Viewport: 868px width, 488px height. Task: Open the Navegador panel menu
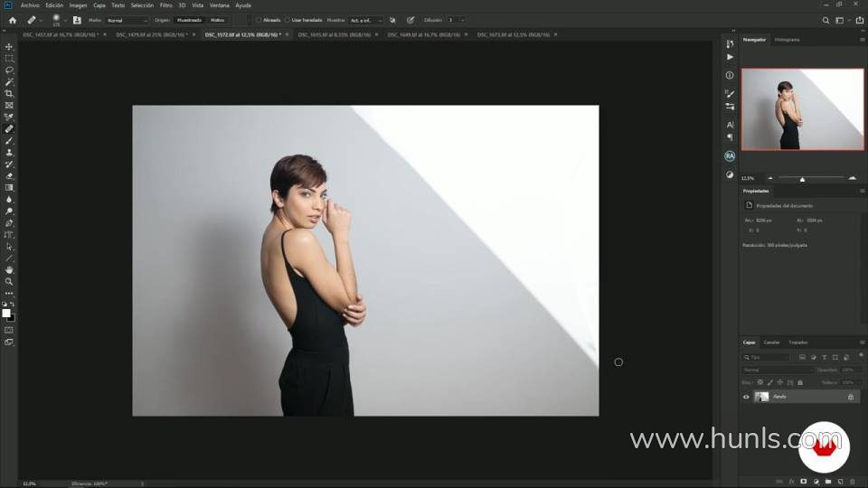[x=862, y=40]
